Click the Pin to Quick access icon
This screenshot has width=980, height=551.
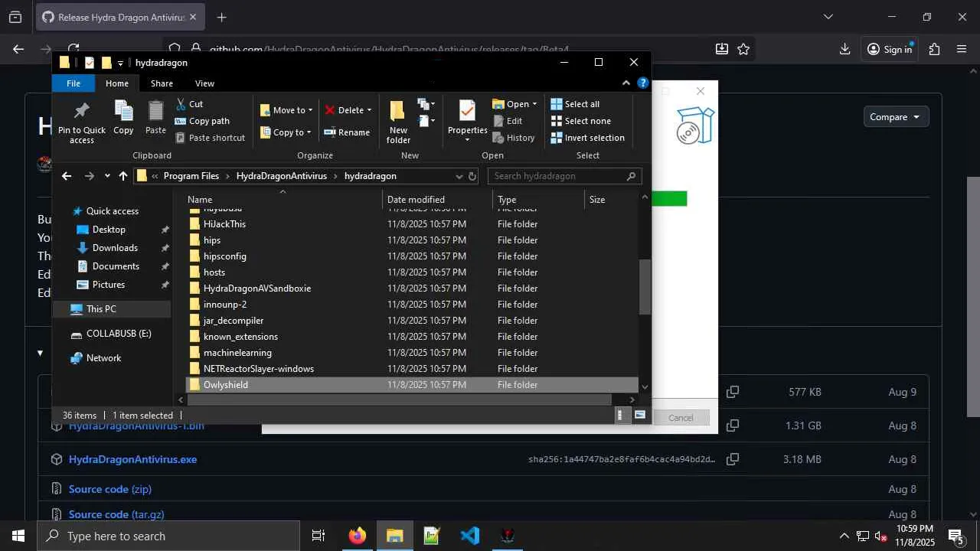tap(82, 111)
